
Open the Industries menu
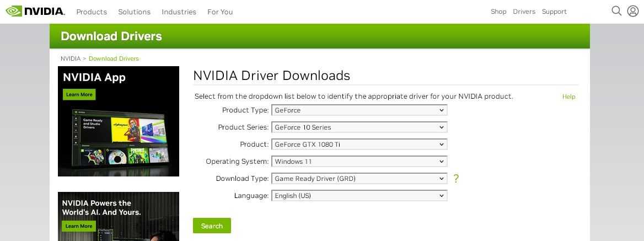coord(179,12)
